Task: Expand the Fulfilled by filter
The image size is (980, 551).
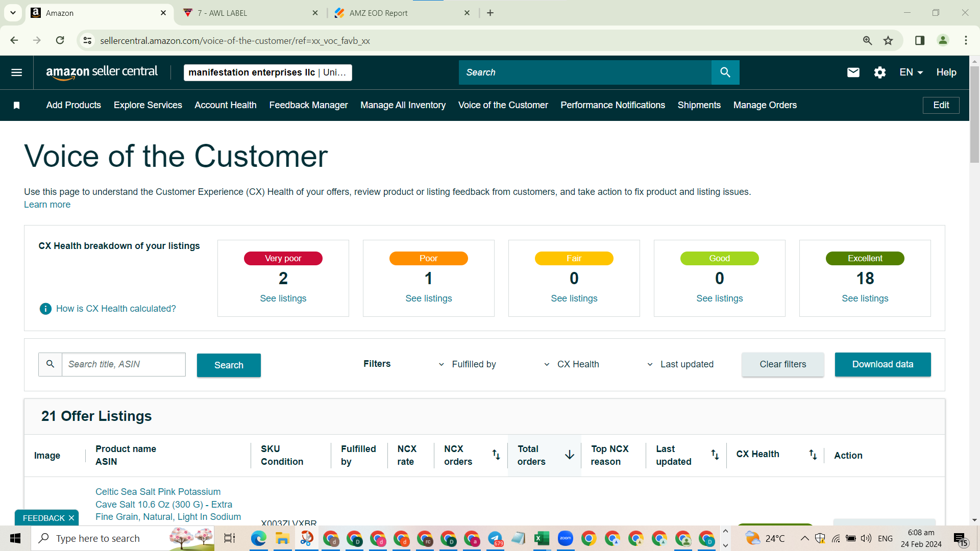Action: coord(467,364)
